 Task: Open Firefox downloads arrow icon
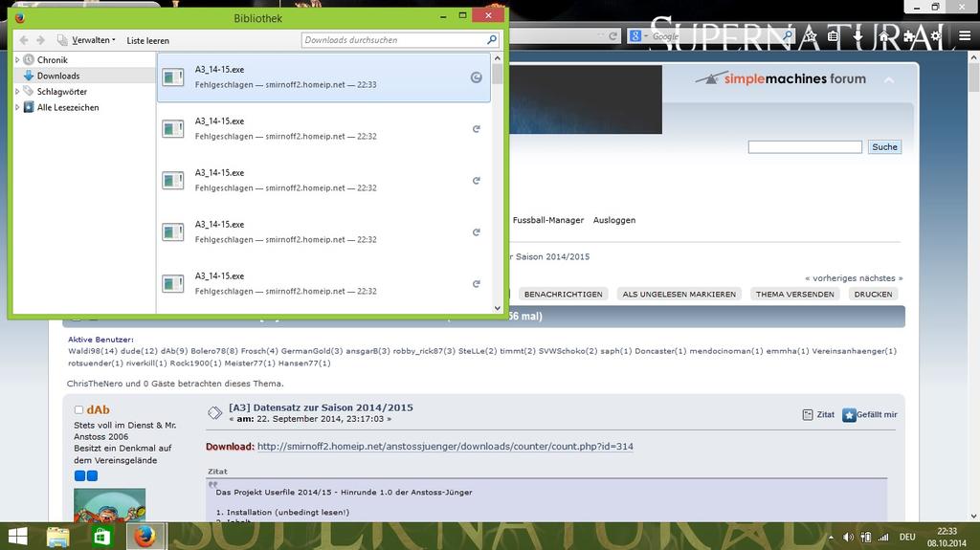pyautogui.click(x=857, y=36)
